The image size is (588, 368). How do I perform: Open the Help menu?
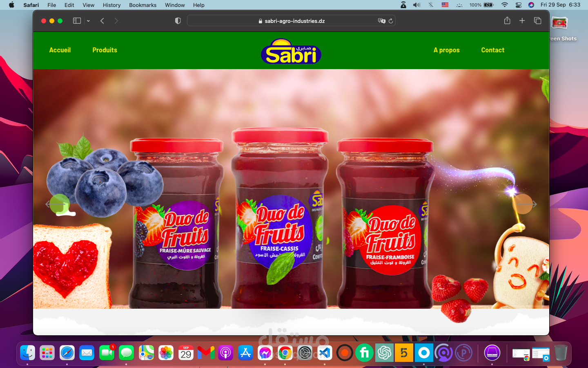(x=199, y=5)
